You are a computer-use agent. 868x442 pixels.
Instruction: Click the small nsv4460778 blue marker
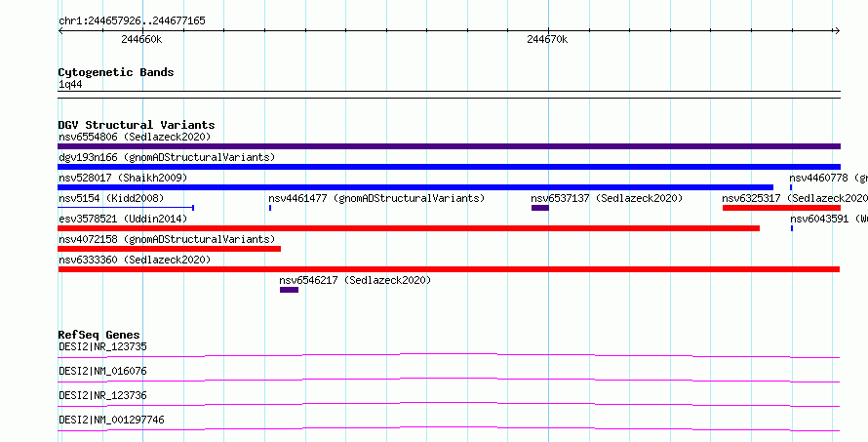coord(791,187)
